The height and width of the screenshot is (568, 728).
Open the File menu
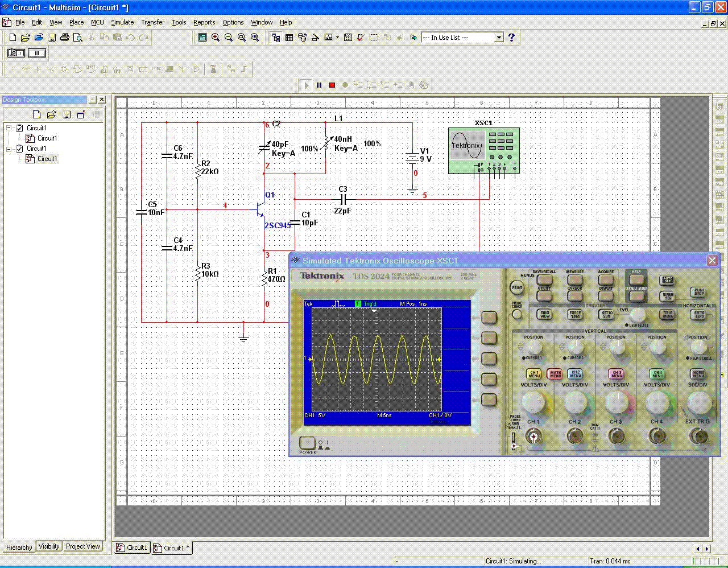[20, 22]
